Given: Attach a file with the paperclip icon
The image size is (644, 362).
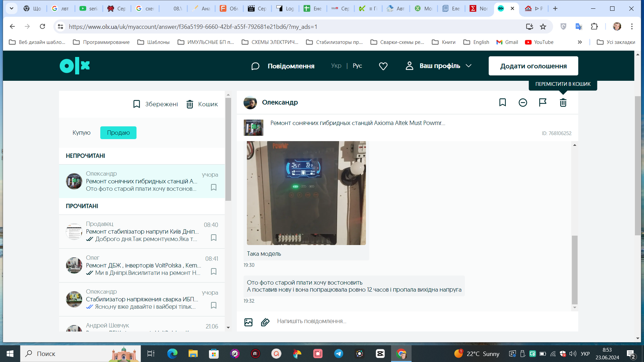Looking at the screenshot, I should (x=265, y=322).
